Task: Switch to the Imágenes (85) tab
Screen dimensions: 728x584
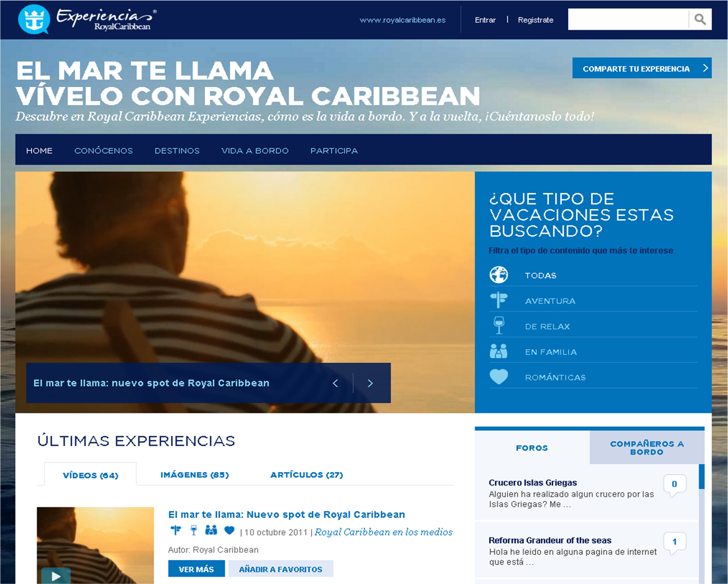Action: (195, 475)
